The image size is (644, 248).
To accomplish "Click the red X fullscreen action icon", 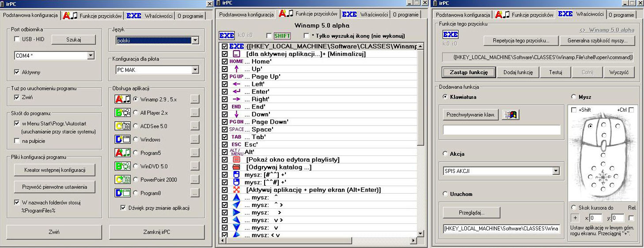I will point(236,189).
